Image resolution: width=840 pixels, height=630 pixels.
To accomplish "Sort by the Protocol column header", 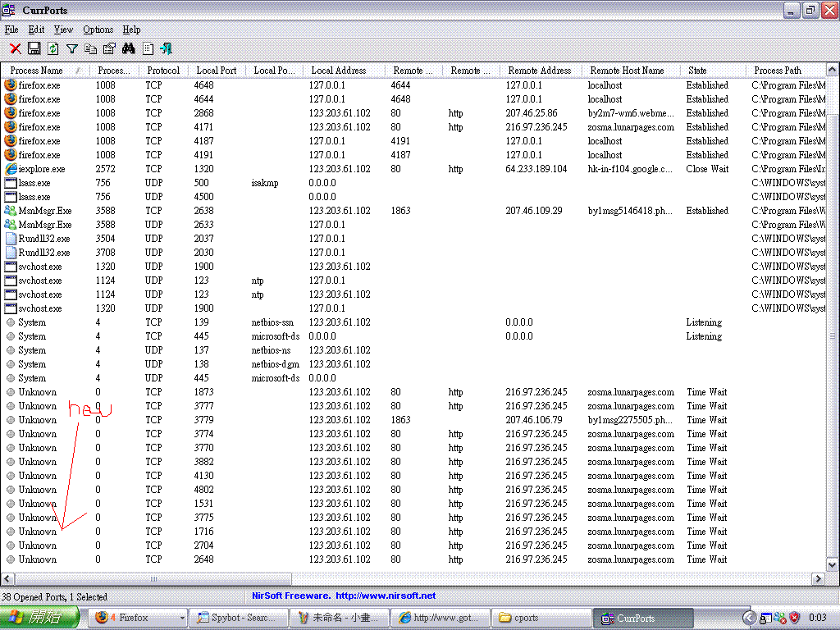I will pyautogui.click(x=163, y=71).
